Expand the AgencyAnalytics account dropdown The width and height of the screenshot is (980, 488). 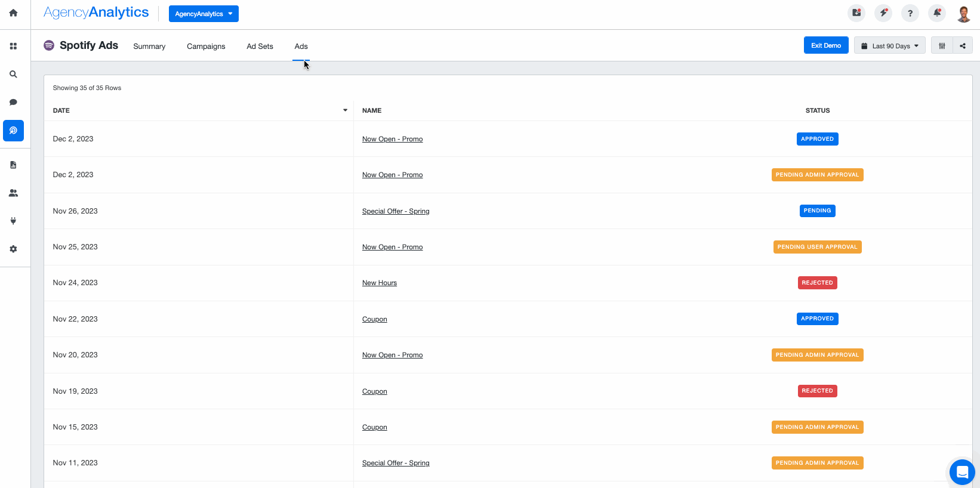point(204,14)
